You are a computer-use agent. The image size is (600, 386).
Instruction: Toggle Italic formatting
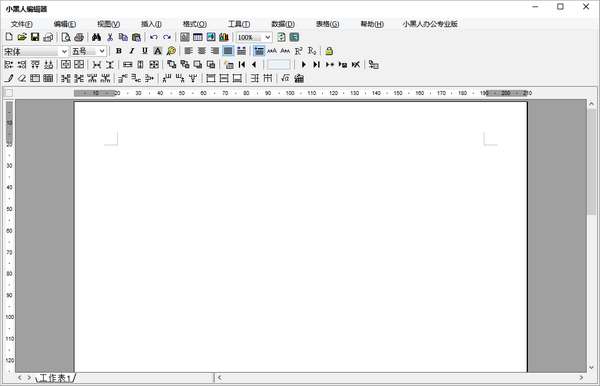132,51
